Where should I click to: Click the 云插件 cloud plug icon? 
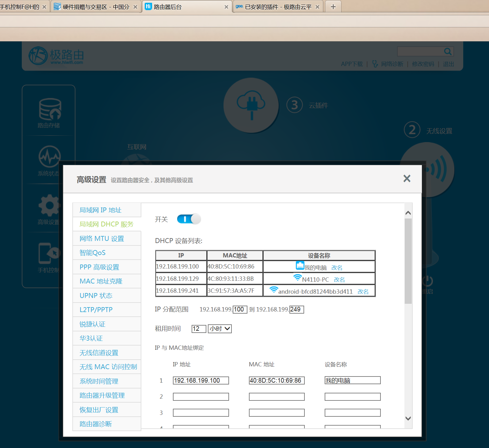(251, 105)
